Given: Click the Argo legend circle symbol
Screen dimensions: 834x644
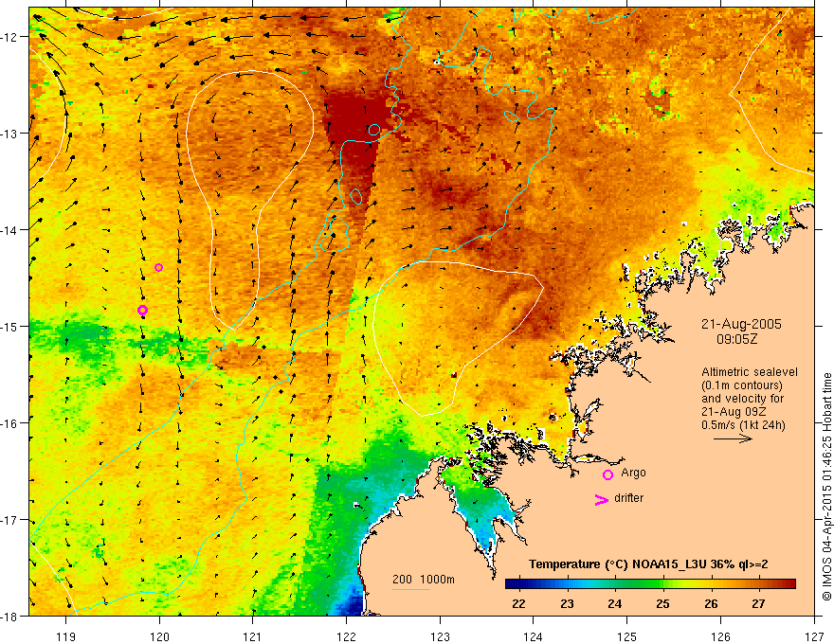Looking at the screenshot, I should click(607, 474).
